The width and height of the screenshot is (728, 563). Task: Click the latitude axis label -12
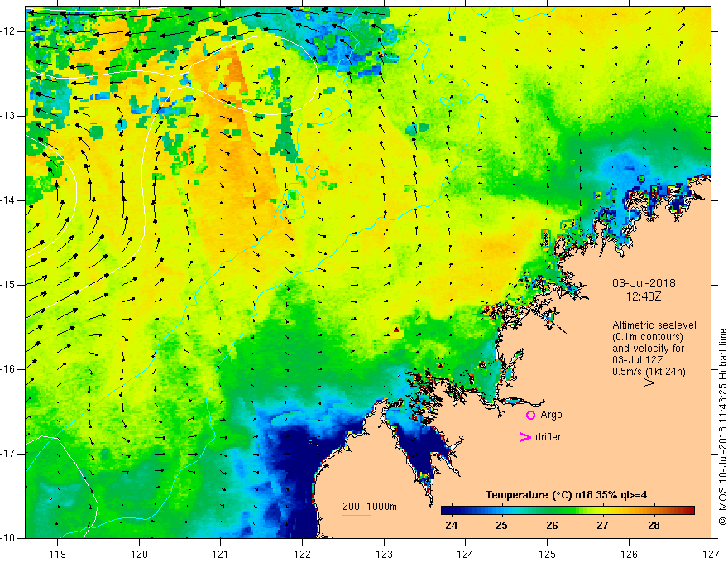[8, 31]
